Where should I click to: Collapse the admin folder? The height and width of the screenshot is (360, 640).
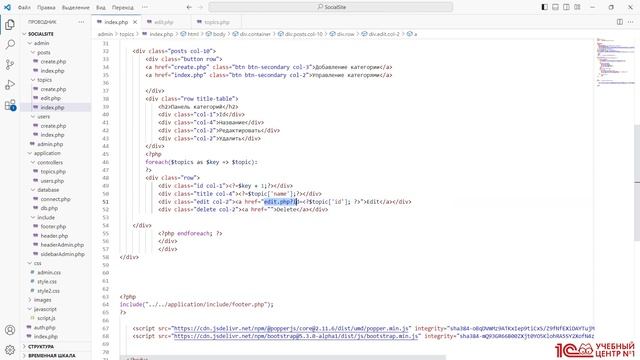pos(41,43)
